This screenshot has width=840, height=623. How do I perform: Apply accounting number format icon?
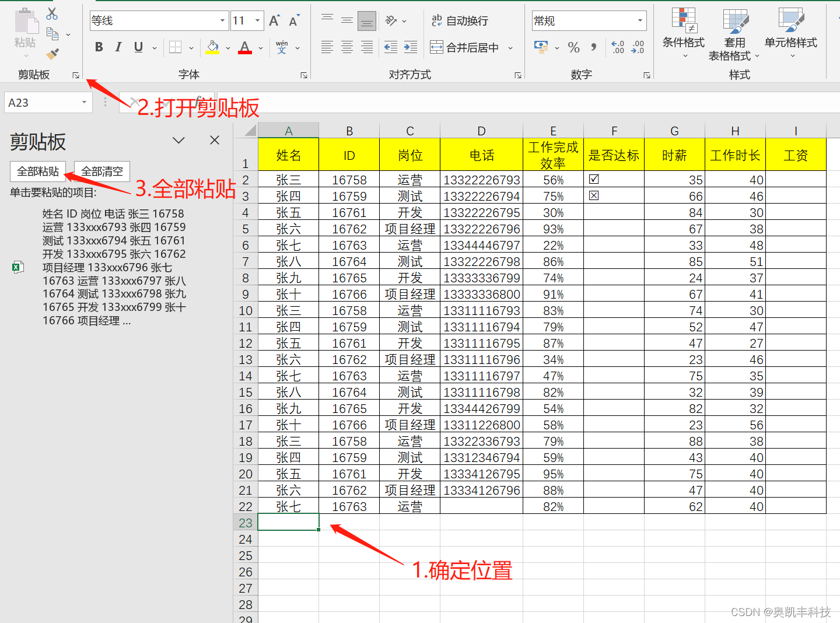[541, 47]
